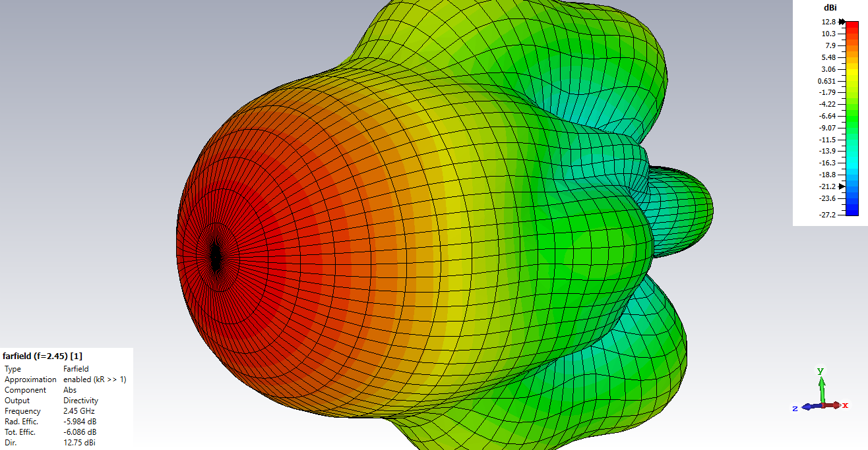Click the upper color bar marker at 12.8

(x=842, y=22)
